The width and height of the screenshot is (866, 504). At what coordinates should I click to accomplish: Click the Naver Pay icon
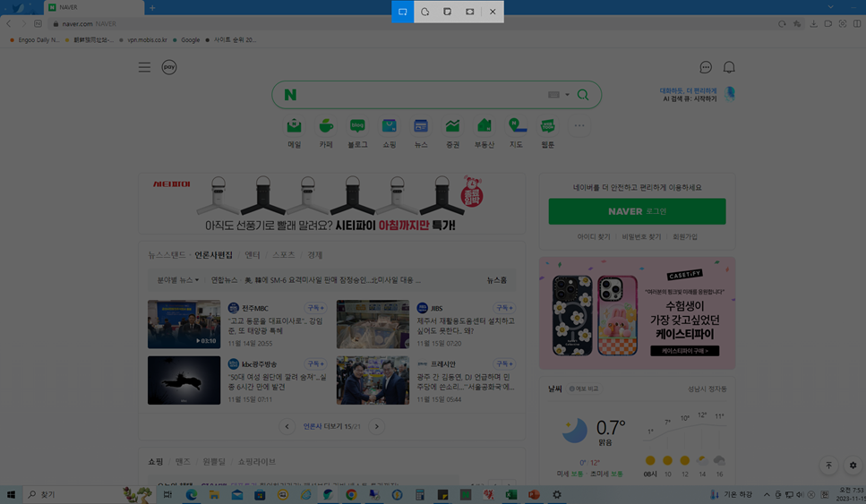click(169, 67)
